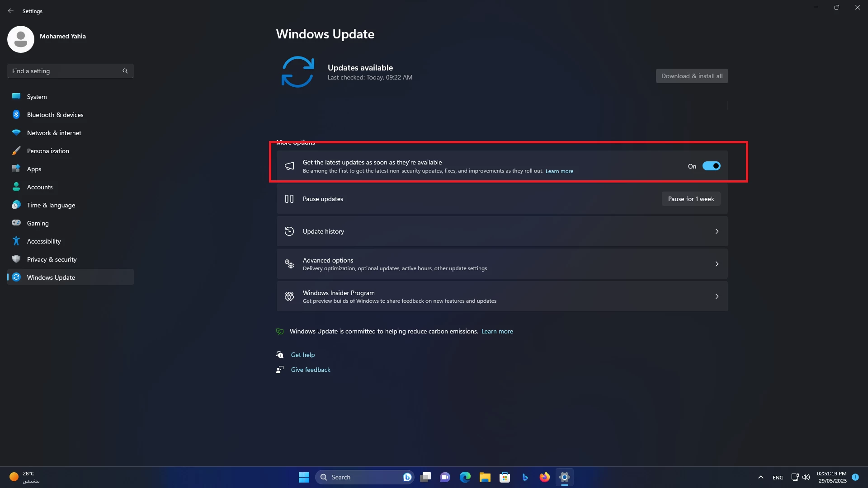Viewport: 868px width, 488px height.
Task: Open clock and date in system tray
Action: 831,477
